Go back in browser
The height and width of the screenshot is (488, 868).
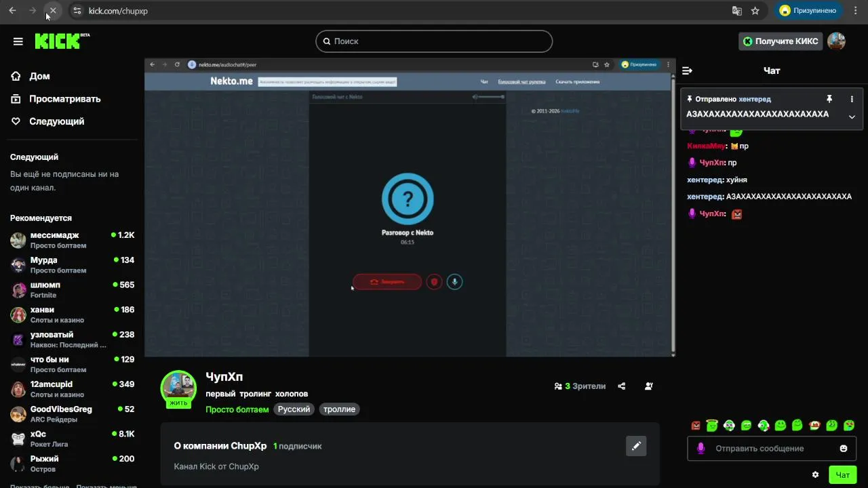(12, 11)
